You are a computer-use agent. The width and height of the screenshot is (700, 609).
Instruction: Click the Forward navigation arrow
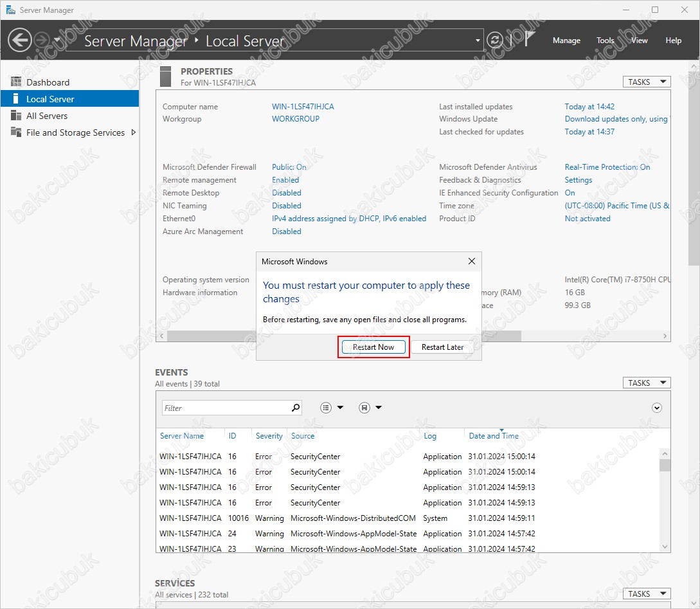(x=42, y=40)
